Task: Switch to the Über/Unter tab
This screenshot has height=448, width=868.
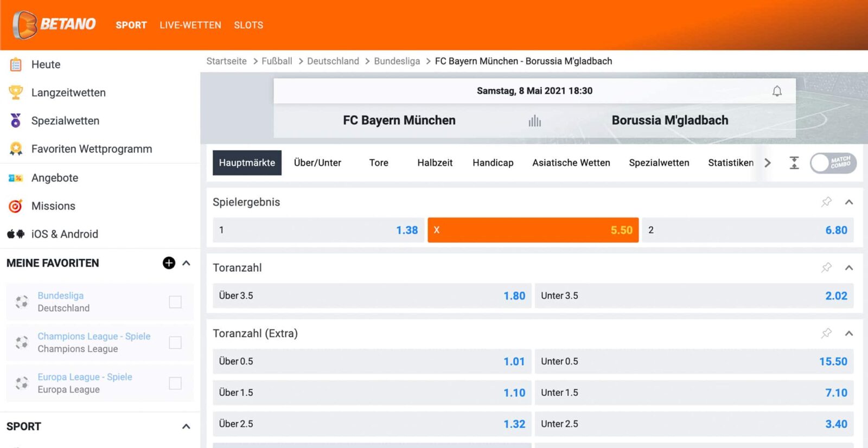Action: pyautogui.click(x=317, y=163)
